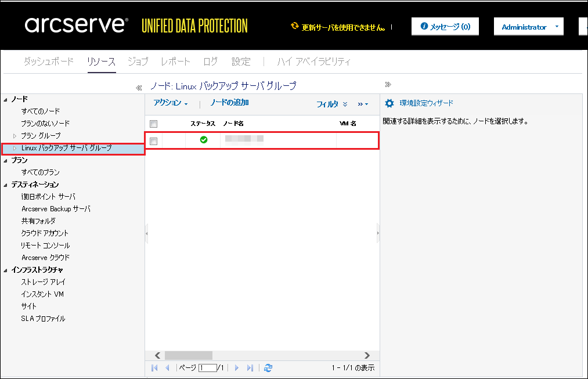Open the アクション dropdown menu
Viewport: 588px width, 379px height.
coord(171,103)
